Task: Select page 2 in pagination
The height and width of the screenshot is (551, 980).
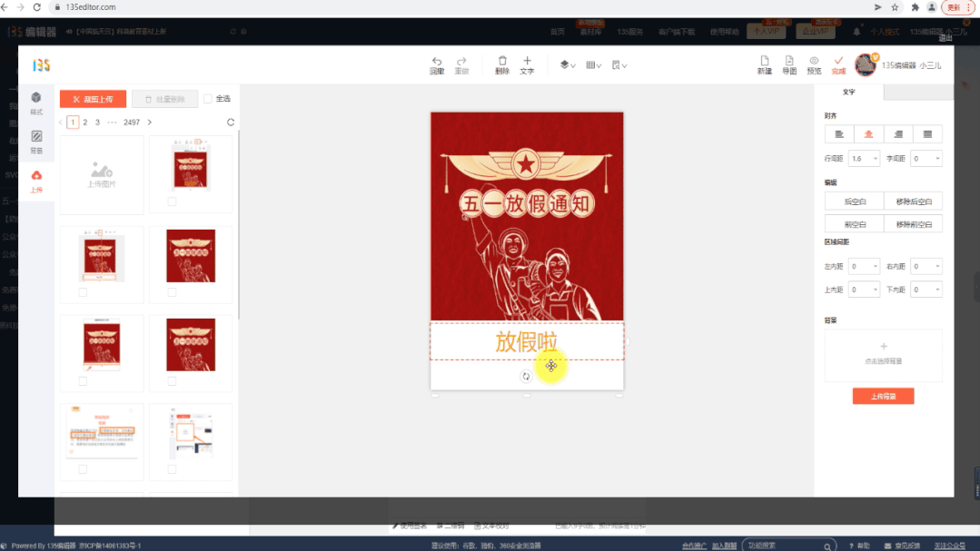Action: (x=85, y=123)
